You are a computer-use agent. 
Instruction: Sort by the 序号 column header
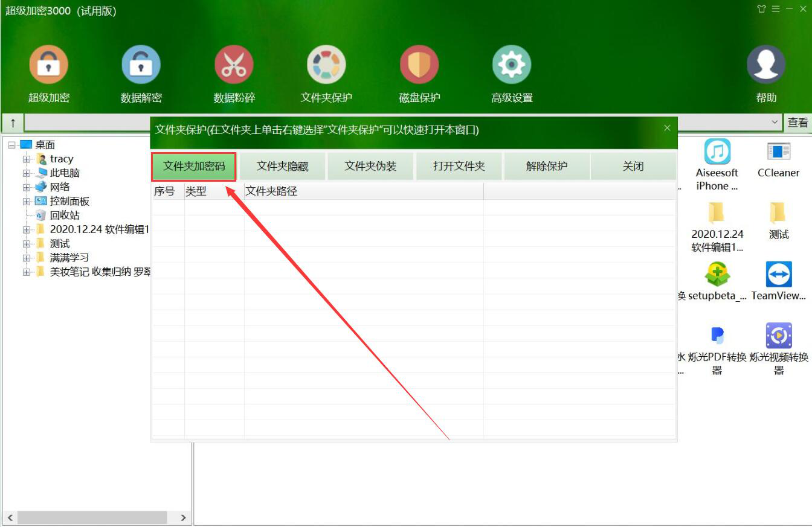click(x=168, y=191)
